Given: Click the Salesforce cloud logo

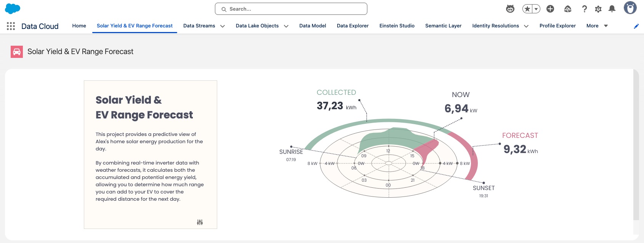Looking at the screenshot, I should (13, 8).
